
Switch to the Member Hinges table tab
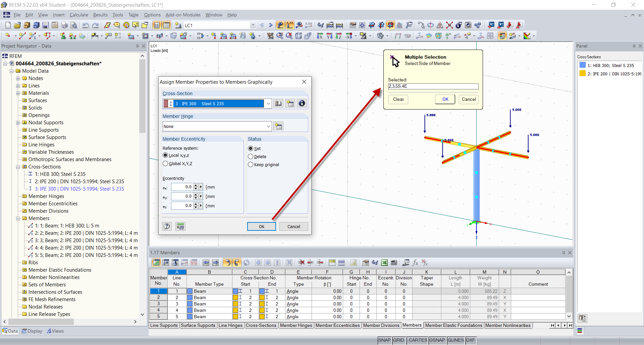296,325
